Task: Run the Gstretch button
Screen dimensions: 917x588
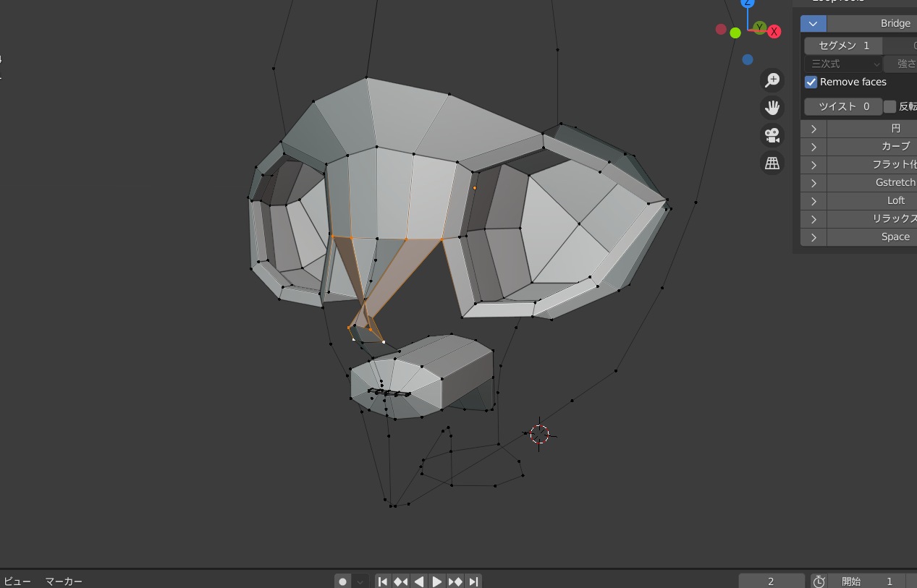Action: pyautogui.click(x=872, y=183)
